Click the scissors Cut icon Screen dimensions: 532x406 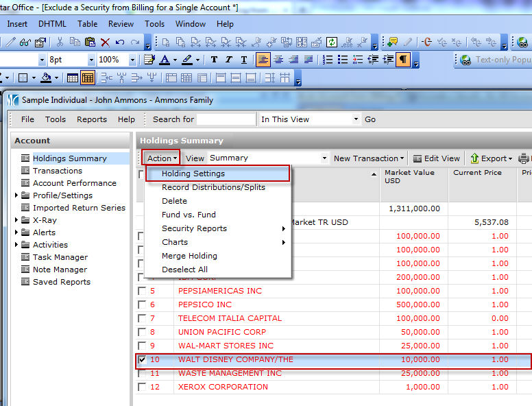pyautogui.click(x=60, y=42)
